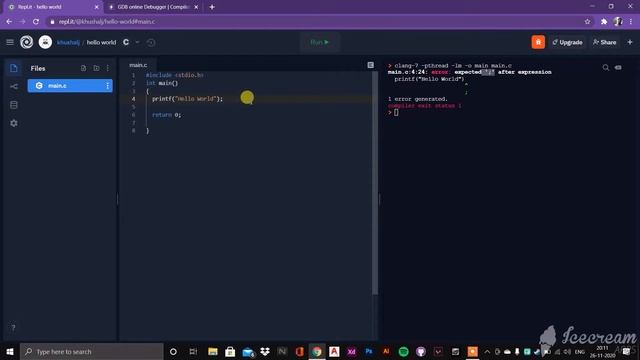Viewport: 640px width, 360px height.
Task: Open main.c file options three-dot menu
Action: pyautogui.click(x=108, y=86)
